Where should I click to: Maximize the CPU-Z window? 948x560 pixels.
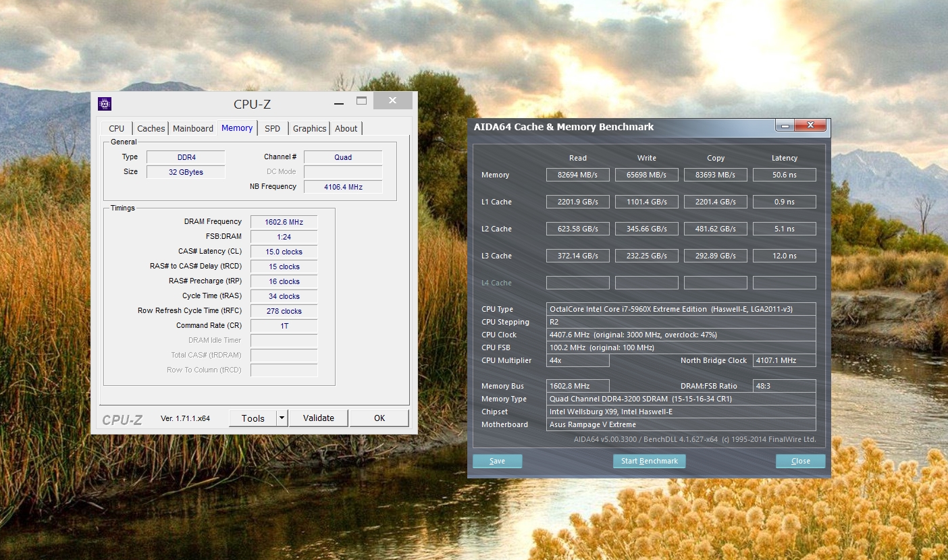click(361, 101)
